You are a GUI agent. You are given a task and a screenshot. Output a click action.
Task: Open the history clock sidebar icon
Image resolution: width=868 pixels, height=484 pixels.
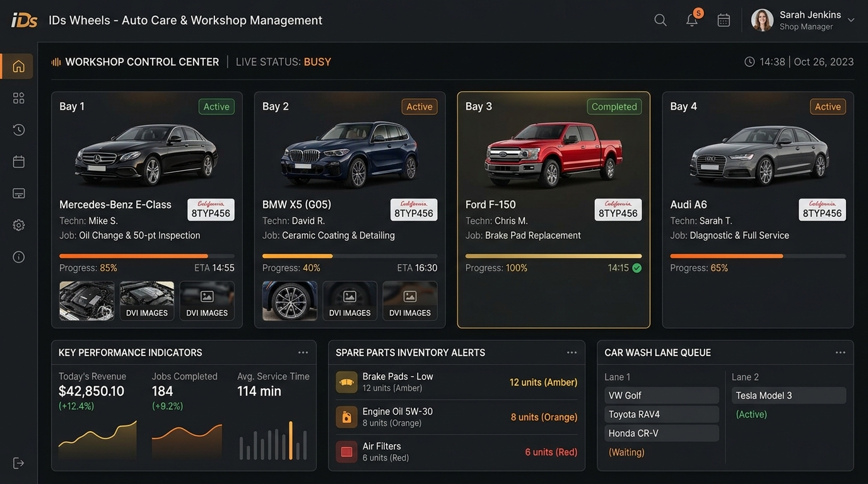18,130
